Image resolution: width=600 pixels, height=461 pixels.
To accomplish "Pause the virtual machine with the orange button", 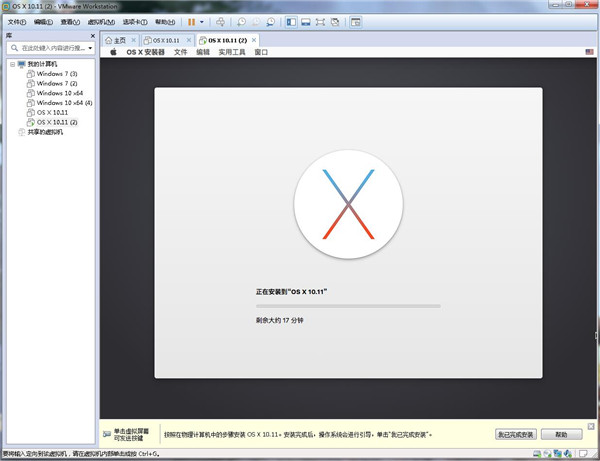I will click(191, 22).
